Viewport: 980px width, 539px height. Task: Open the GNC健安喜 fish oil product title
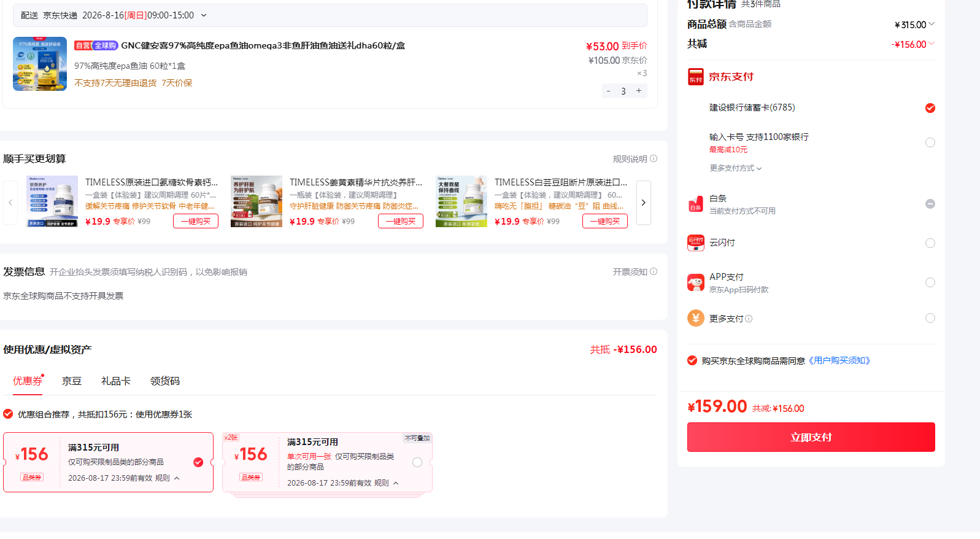click(x=263, y=45)
